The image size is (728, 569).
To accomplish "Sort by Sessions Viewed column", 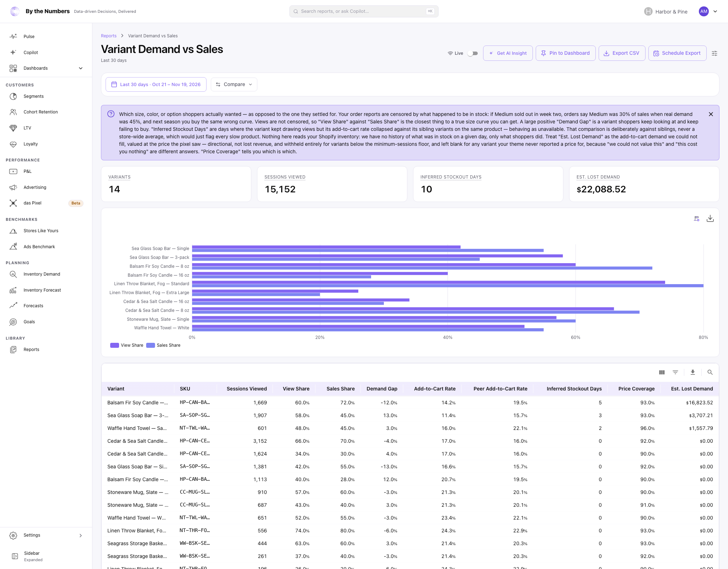I will tap(247, 389).
